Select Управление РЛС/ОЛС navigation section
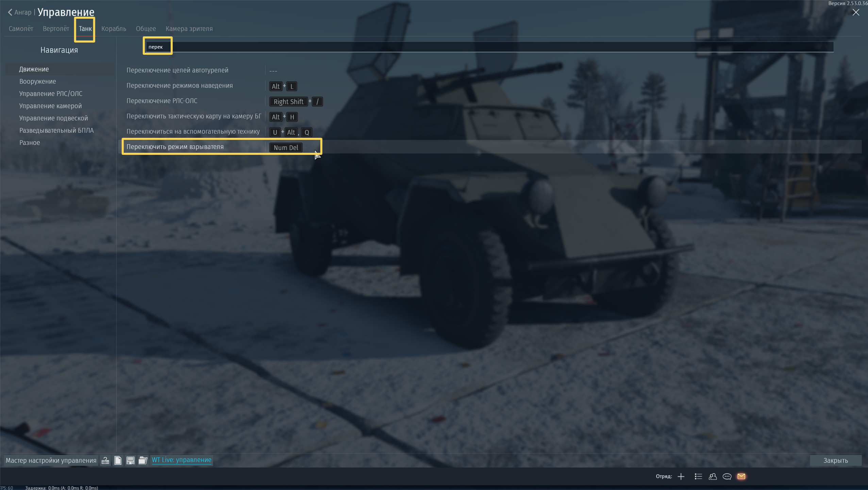The image size is (868, 490). tap(51, 94)
